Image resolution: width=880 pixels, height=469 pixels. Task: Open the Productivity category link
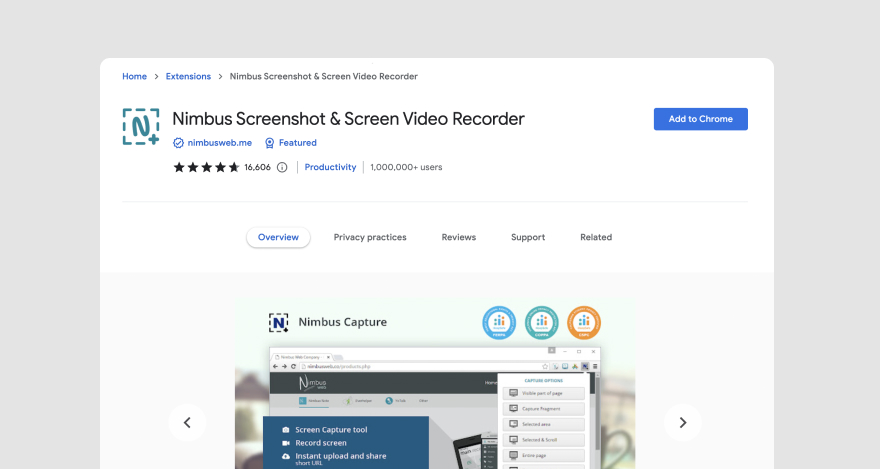coord(330,167)
